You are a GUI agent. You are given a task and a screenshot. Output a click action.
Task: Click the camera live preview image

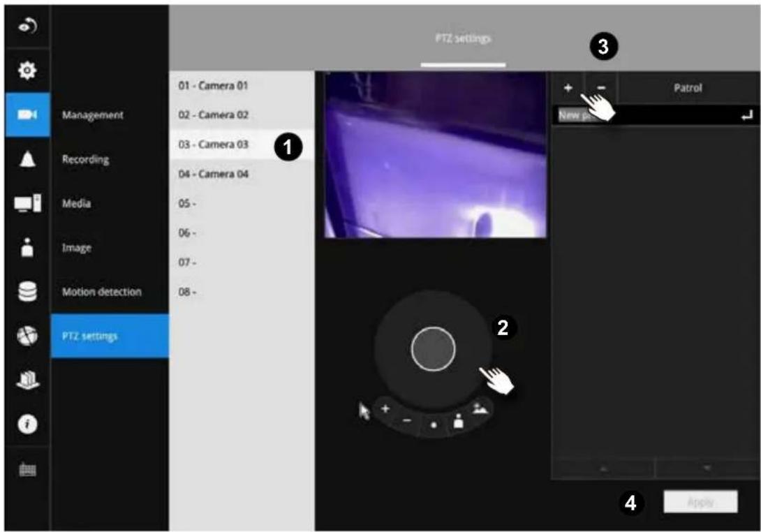pos(436,155)
